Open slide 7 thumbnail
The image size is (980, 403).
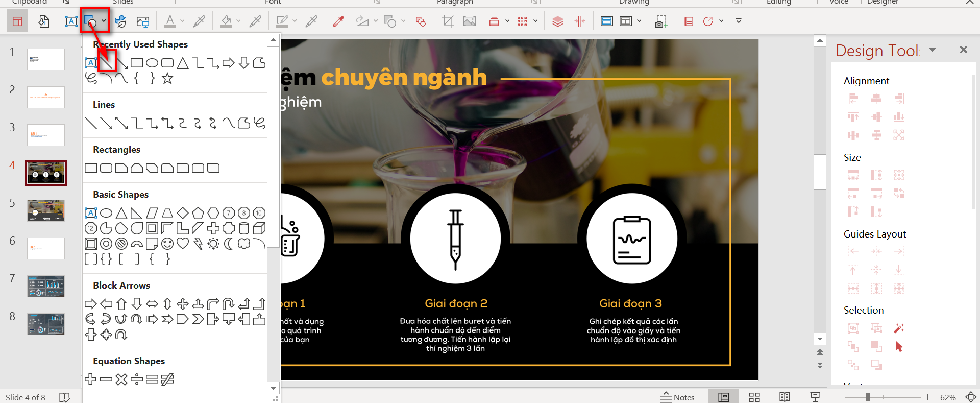pos(46,286)
